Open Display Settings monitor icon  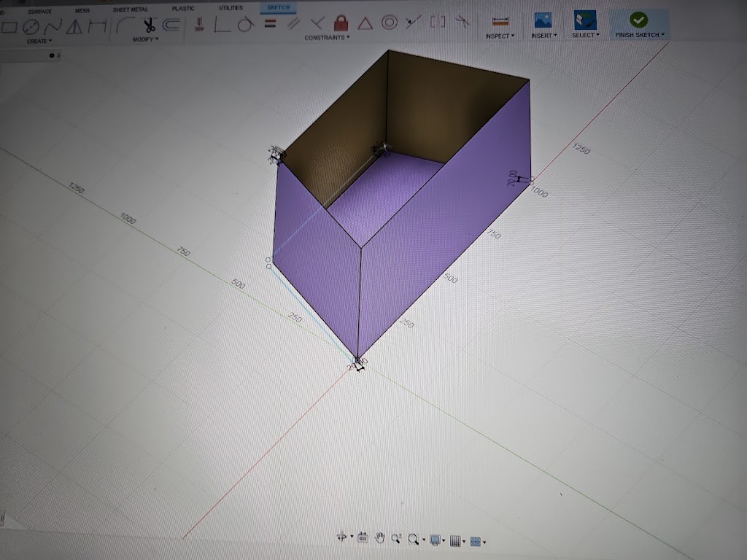point(435,540)
